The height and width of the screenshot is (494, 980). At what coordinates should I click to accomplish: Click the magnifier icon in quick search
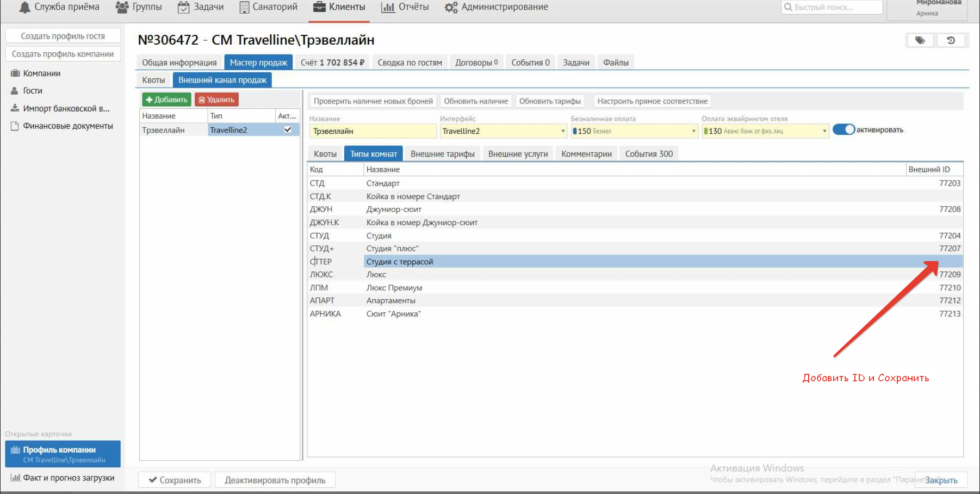(x=788, y=7)
